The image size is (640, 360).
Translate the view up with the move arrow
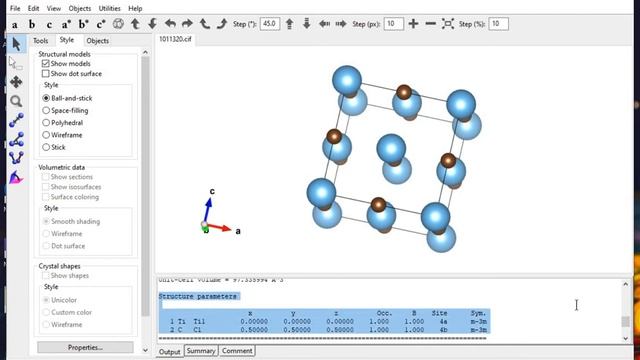pyautogui.click(x=289, y=24)
